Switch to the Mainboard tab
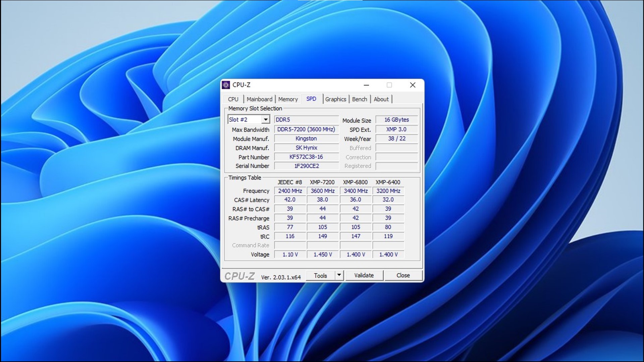 (259, 99)
